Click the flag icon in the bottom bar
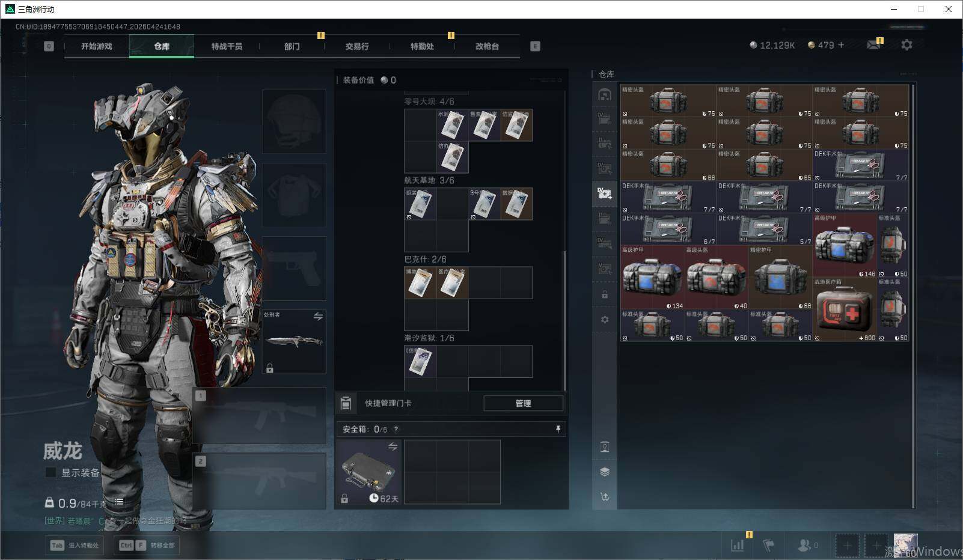This screenshot has width=963, height=560. pyautogui.click(x=768, y=545)
